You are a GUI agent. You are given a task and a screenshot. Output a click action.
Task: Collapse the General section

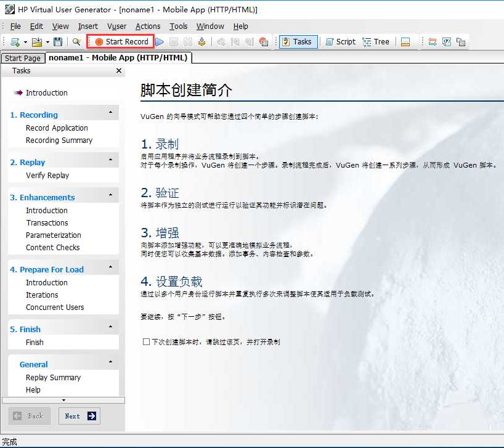pyautogui.click(x=110, y=362)
